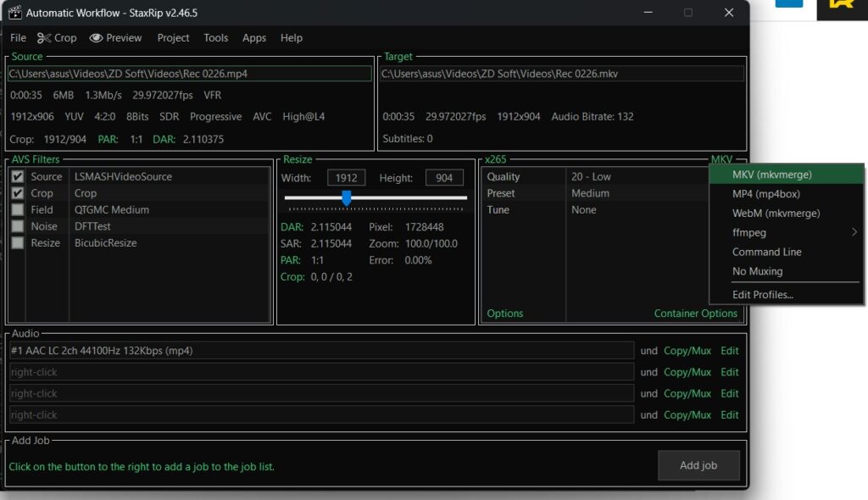Click the Crop scissors icon in menu bar
Image resolution: width=868 pixels, height=500 pixels.
point(44,38)
